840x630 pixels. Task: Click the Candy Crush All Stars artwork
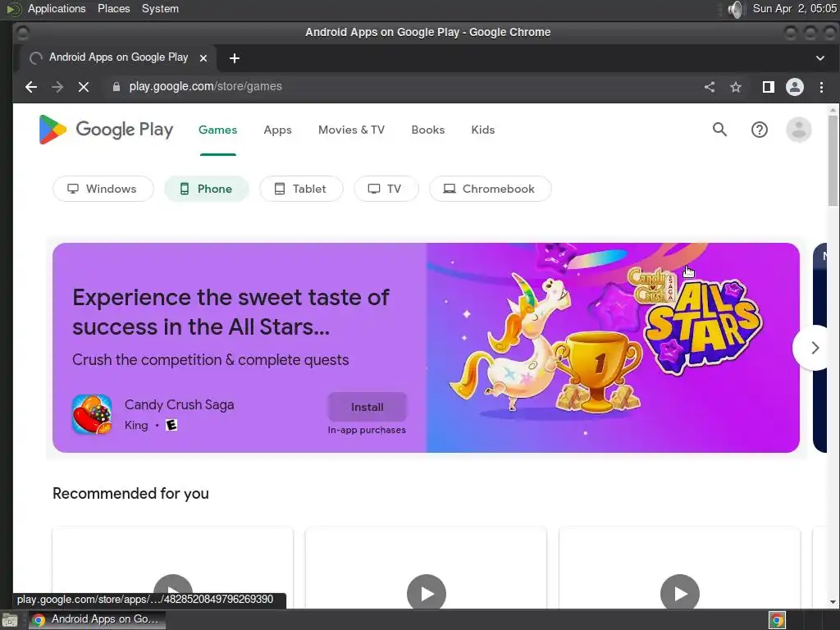click(x=612, y=348)
